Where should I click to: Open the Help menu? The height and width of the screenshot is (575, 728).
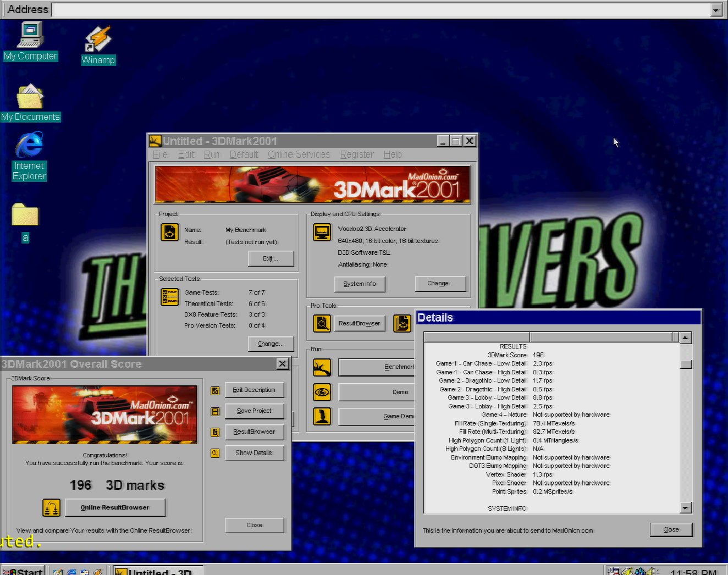(x=393, y=154)
